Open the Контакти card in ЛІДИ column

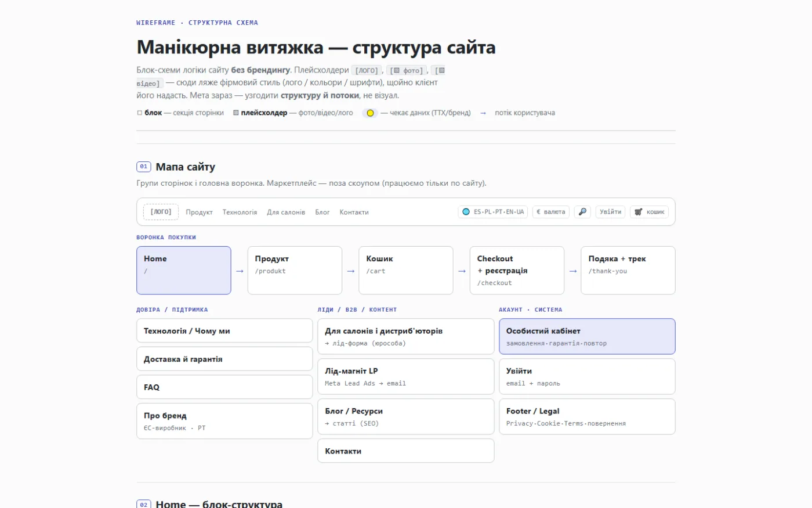[x=406, y=451]
